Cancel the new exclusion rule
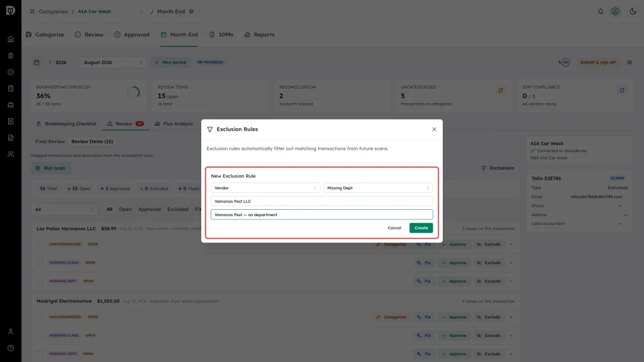This screenshot has width=644, height=362. (394, 228)
